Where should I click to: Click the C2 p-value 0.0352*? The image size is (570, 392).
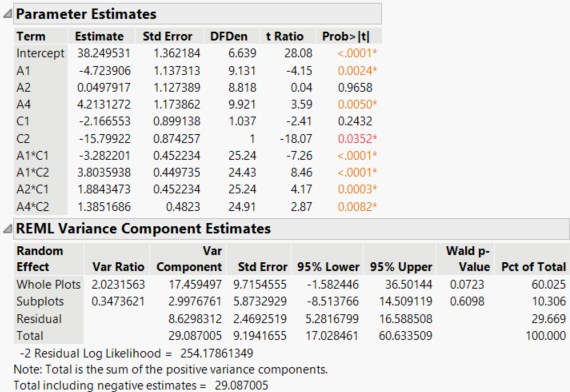[x=357, y=139]
